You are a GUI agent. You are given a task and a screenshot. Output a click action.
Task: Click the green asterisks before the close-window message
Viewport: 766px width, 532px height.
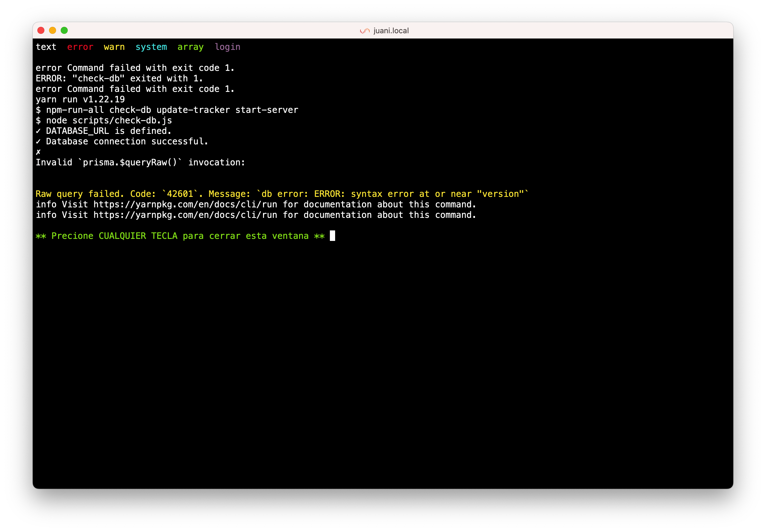41,236
